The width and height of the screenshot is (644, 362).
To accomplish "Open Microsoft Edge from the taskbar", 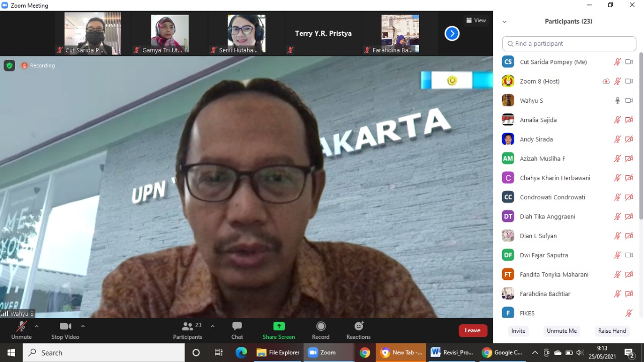I will pyautogui.click(x=242, y=352).
